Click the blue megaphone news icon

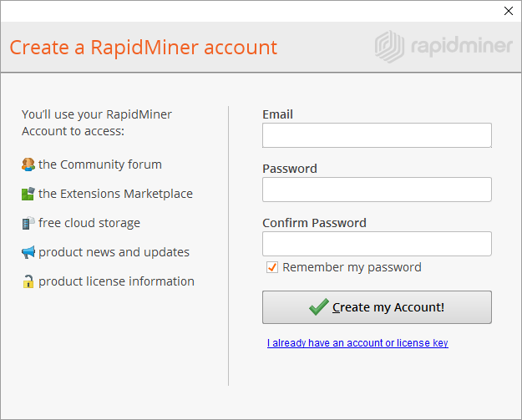pyautogui.click(x=28, y=252)
